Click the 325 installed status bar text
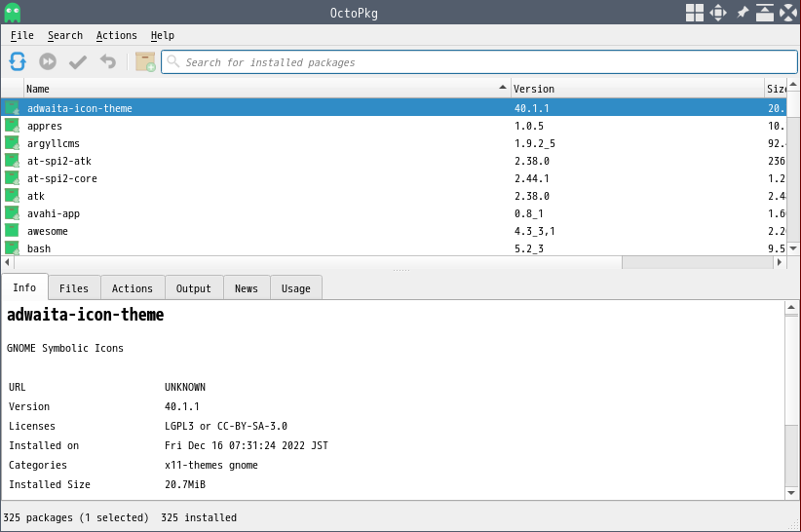This screenshot has width=801, height=532. coord(199,517)
